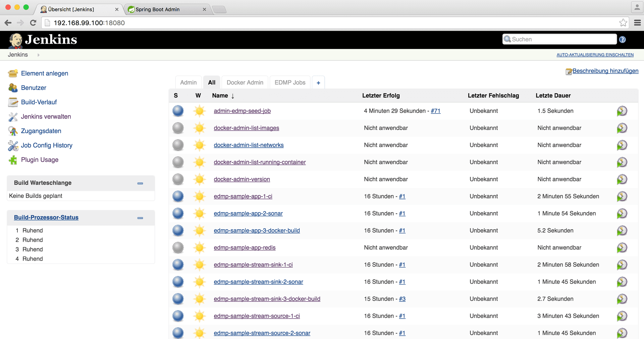Click the Element anlegen icon in sidebar
This screenshot has height=339, width=644.
click(x=13, y=74)
